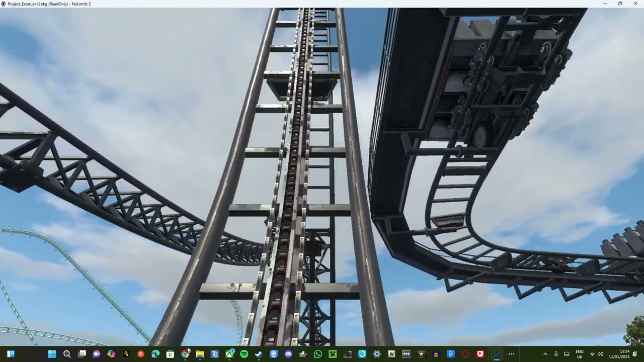Open the Settings gear app
The image size is (644, 362).
coord(377,354)
